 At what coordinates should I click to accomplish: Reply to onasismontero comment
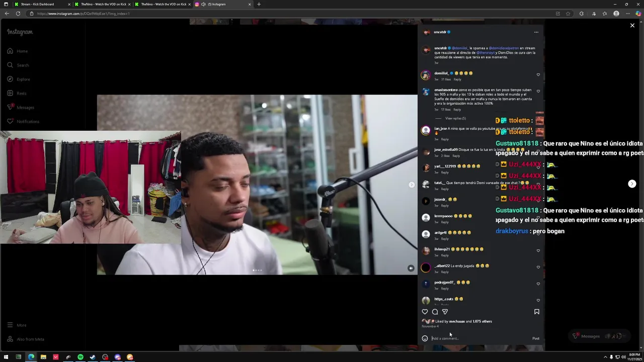pyautogui.click(x=457, y=110)
